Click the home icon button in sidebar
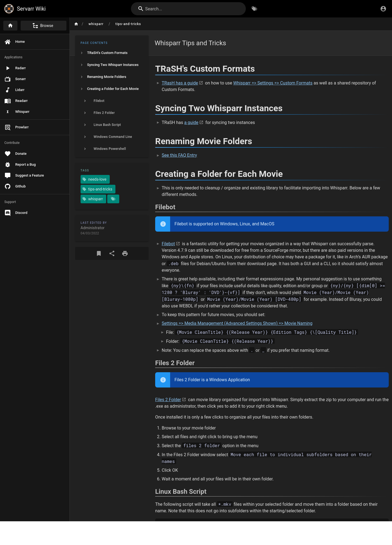The height and width of the screenshot is (545, 392). tap(10, 26)
